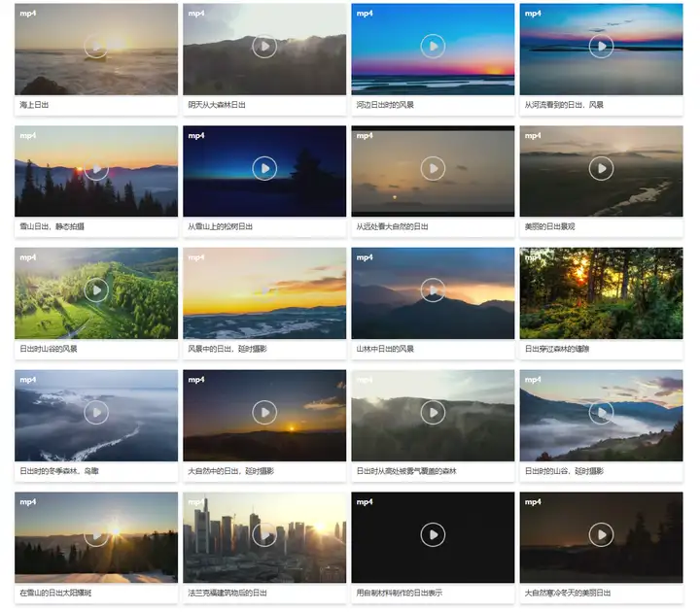700x612 pixels.
Task: Play the 从雪山上的松树日出 clip
Action: pos(264,168)
